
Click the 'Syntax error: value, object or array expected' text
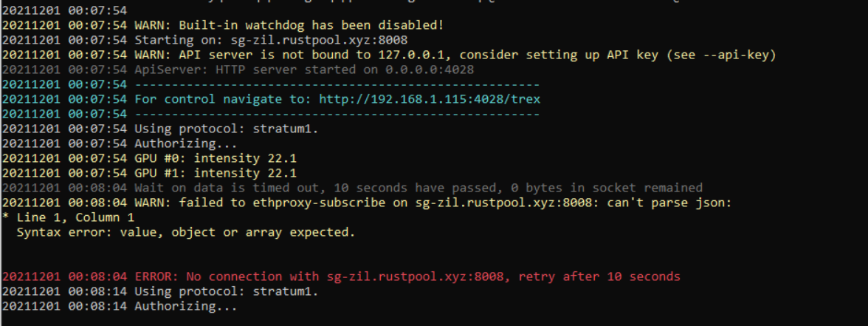pyautogui.click(x=186, y=232)
